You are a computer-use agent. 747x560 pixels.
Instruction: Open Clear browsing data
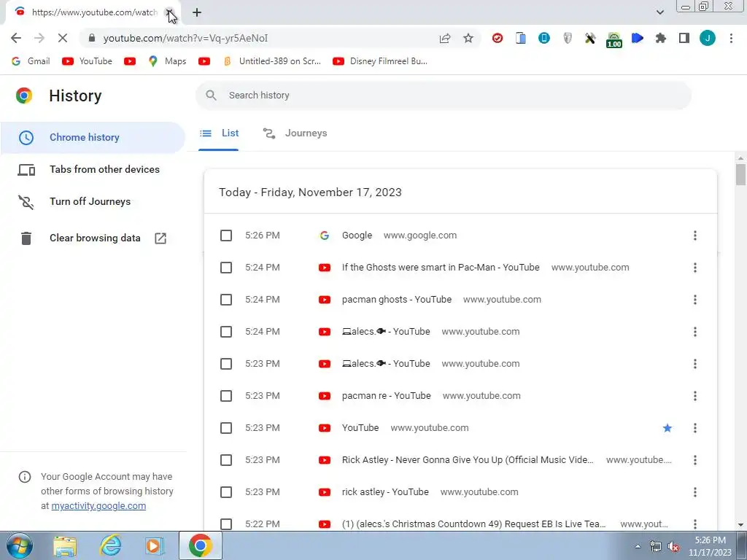(x=93, y=238)
